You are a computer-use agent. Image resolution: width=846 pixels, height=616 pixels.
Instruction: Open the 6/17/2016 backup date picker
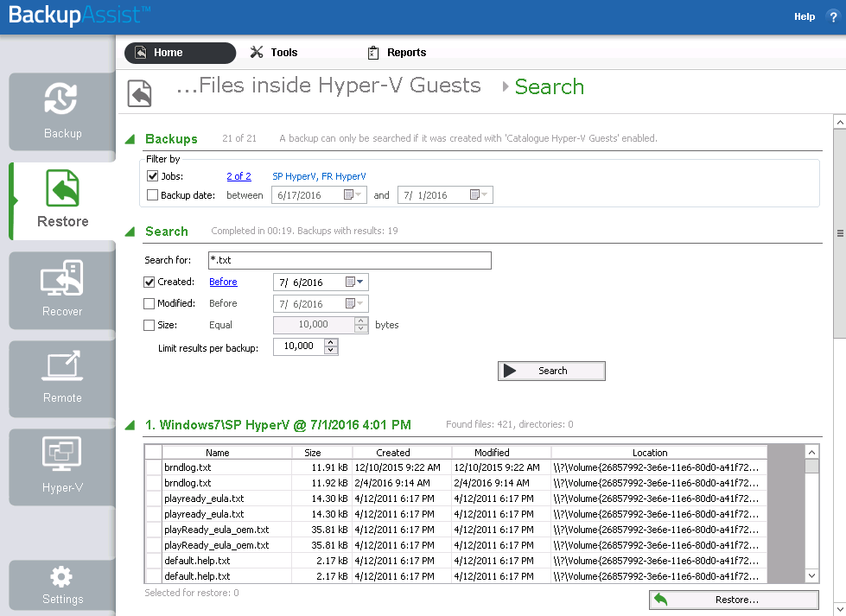coord(353,194)
